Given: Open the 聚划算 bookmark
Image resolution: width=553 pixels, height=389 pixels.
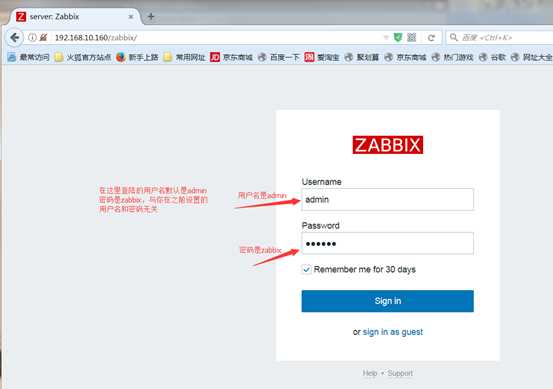Looking at the screenshot, I should (362, 57).
